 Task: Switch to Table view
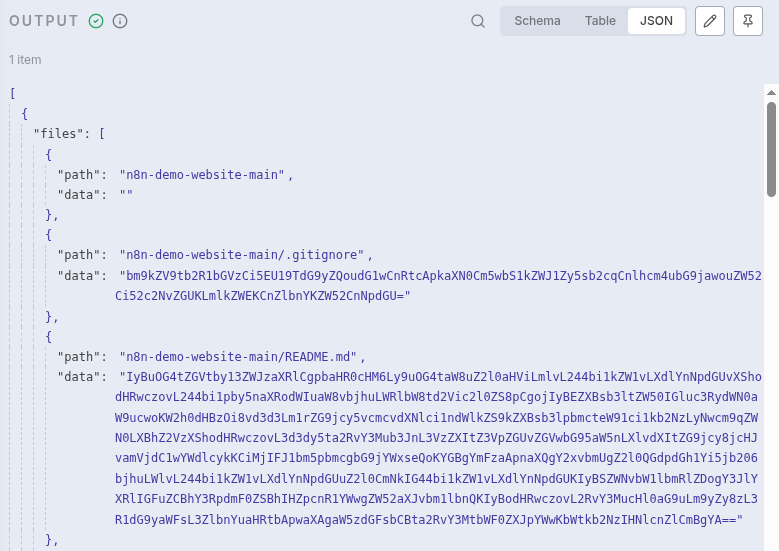600,21
